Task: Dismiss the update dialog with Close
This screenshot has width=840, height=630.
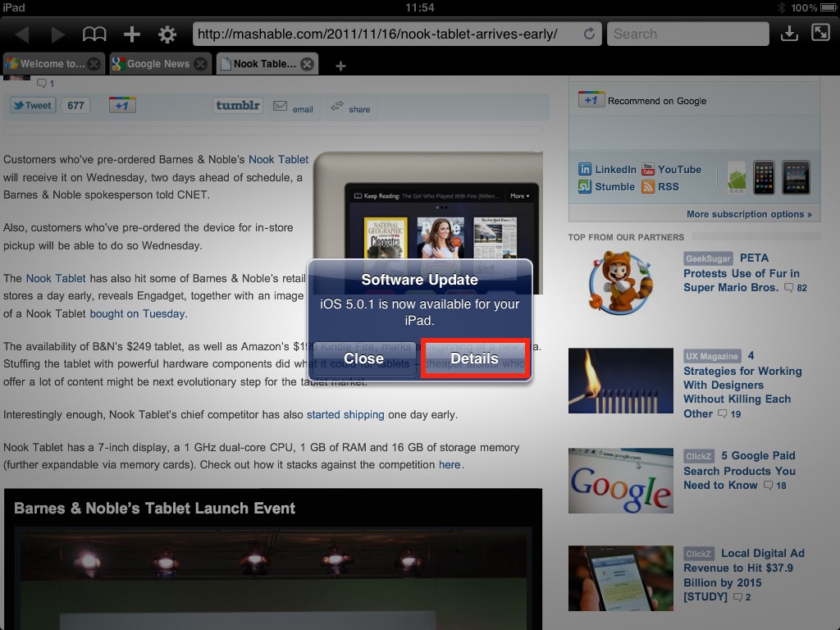Action: tap(363, 358)
